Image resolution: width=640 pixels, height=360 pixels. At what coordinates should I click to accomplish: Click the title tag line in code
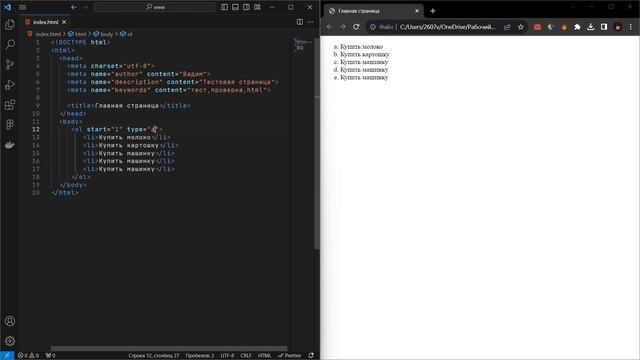[129, 106]
